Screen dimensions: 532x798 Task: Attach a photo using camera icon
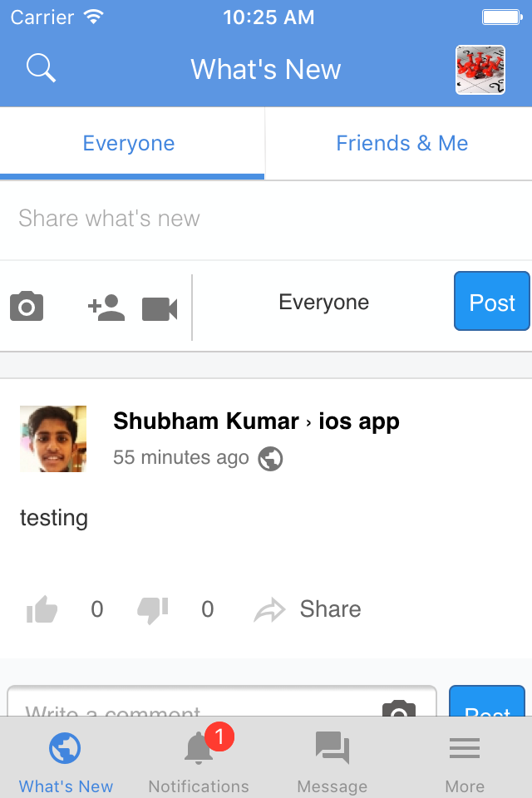(27, 307)
